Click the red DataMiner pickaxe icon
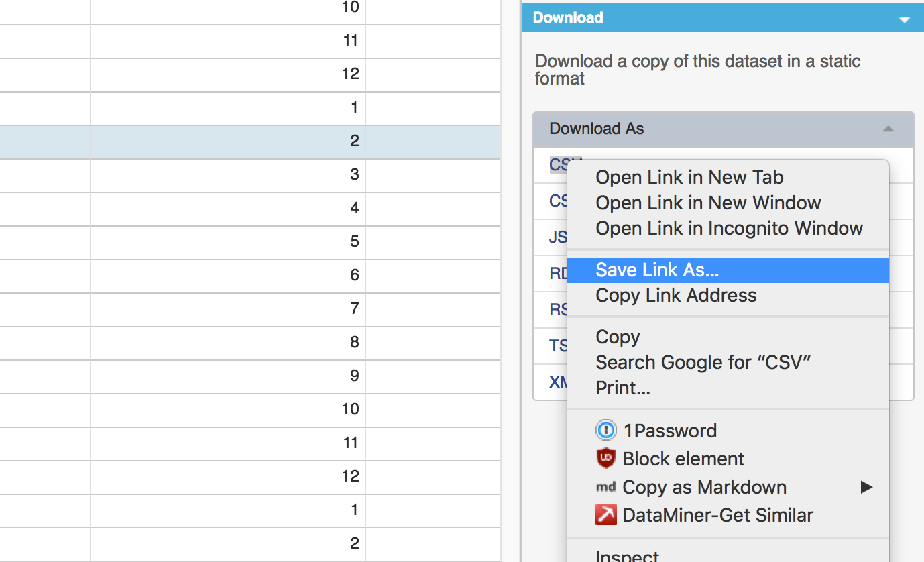Image resolution: width=924 pixels, height=562 pixels. coord(605,515)
